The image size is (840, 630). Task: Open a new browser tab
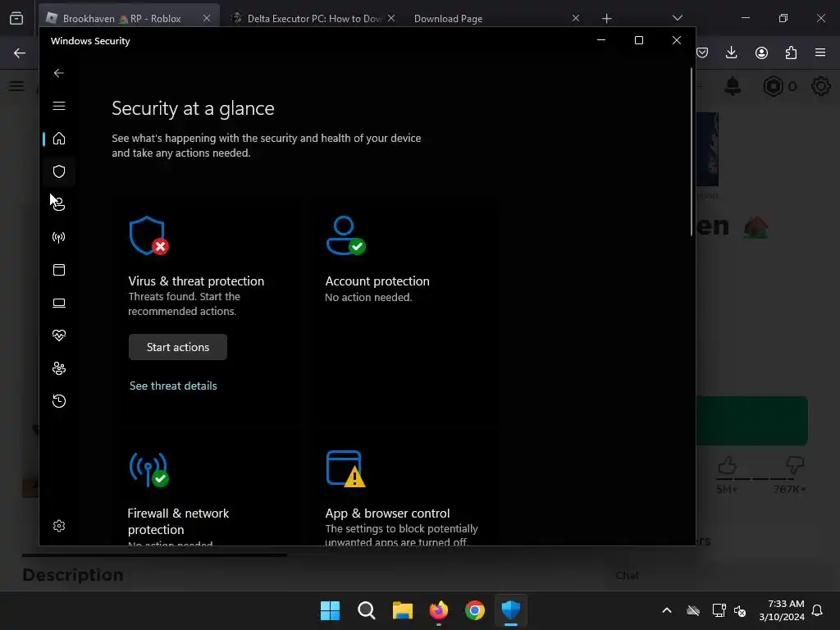click(606, 19)
